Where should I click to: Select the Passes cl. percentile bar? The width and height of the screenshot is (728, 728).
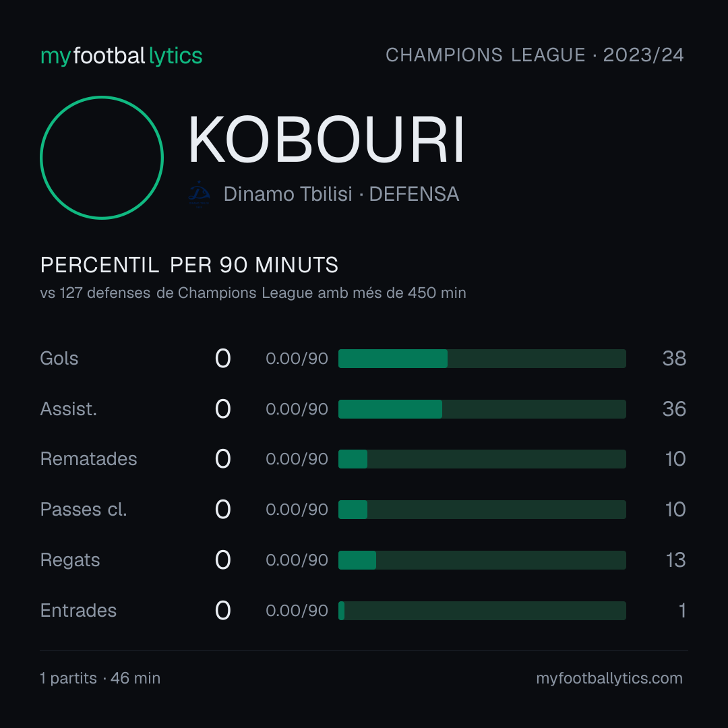pos(482,510)
